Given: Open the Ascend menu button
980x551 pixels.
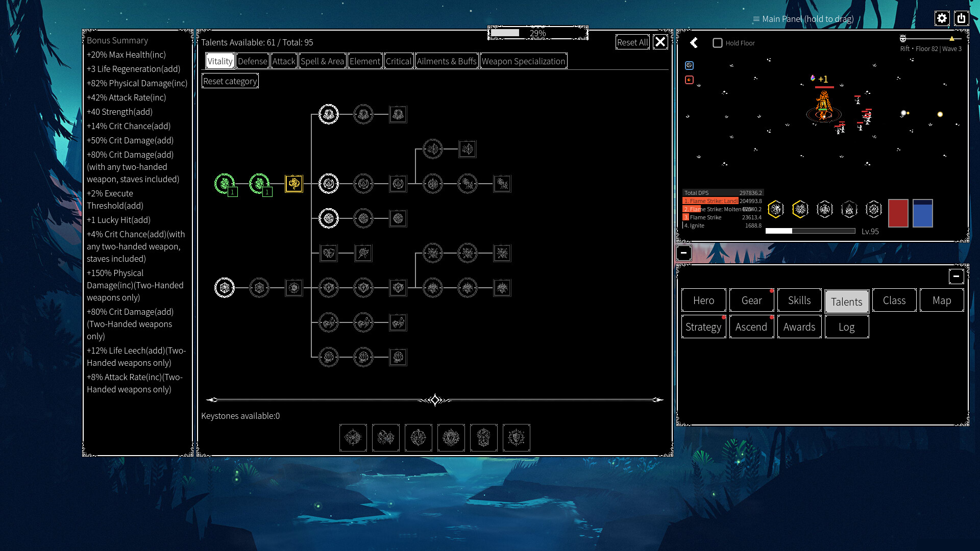Looking at the screenshot, I should pos(751,327).
